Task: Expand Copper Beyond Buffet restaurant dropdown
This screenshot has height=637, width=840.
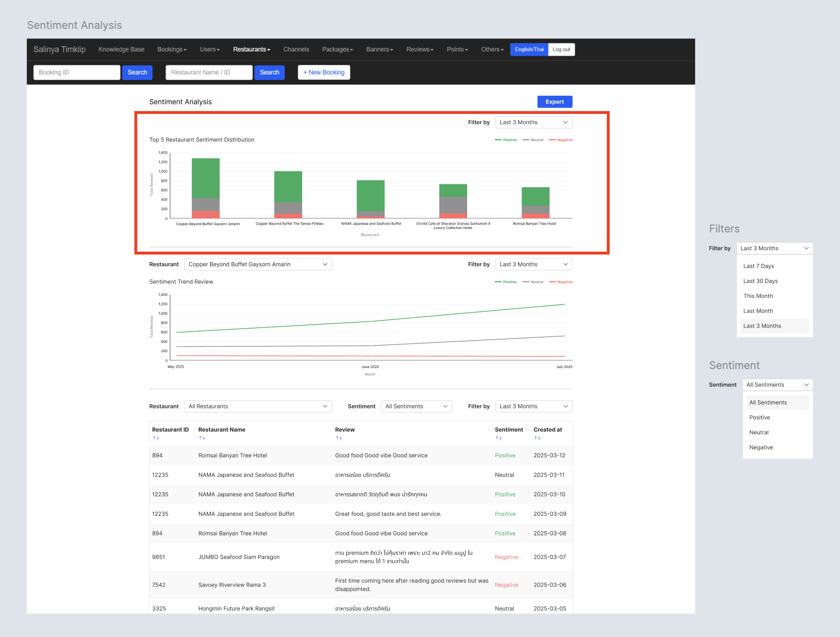Action: pyautogui.click(x=258, y=264)
